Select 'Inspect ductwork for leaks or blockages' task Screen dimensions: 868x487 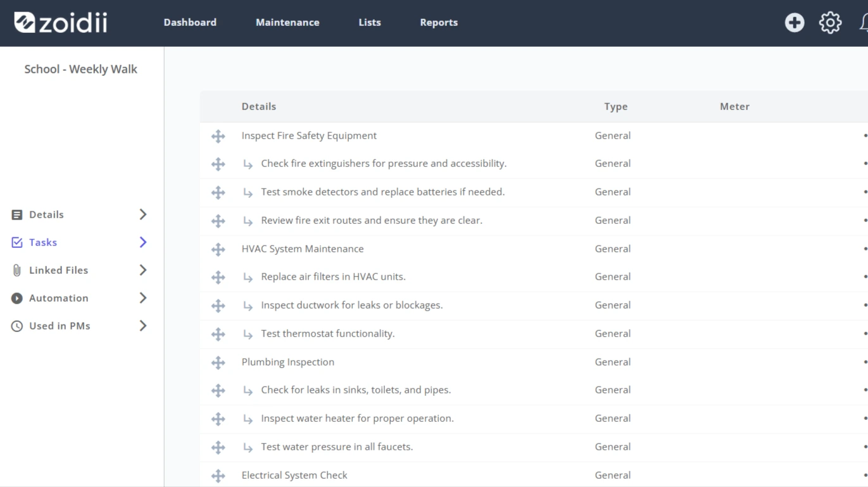(x=352, y=305)
